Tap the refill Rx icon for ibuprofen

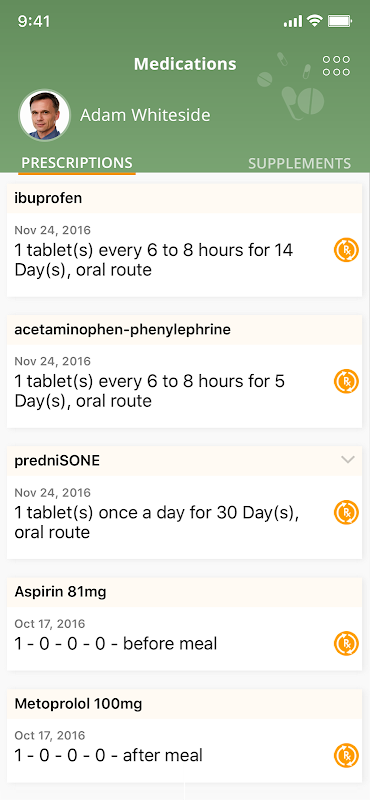[347, 251]
